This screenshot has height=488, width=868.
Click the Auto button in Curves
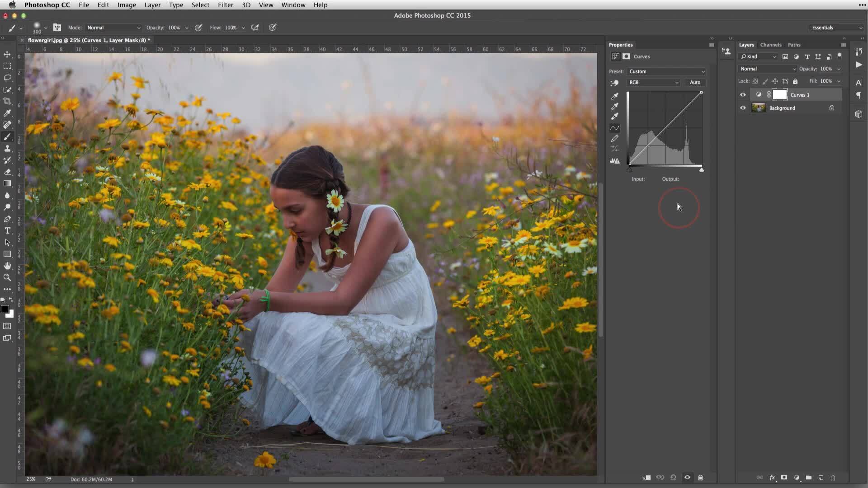695,83
